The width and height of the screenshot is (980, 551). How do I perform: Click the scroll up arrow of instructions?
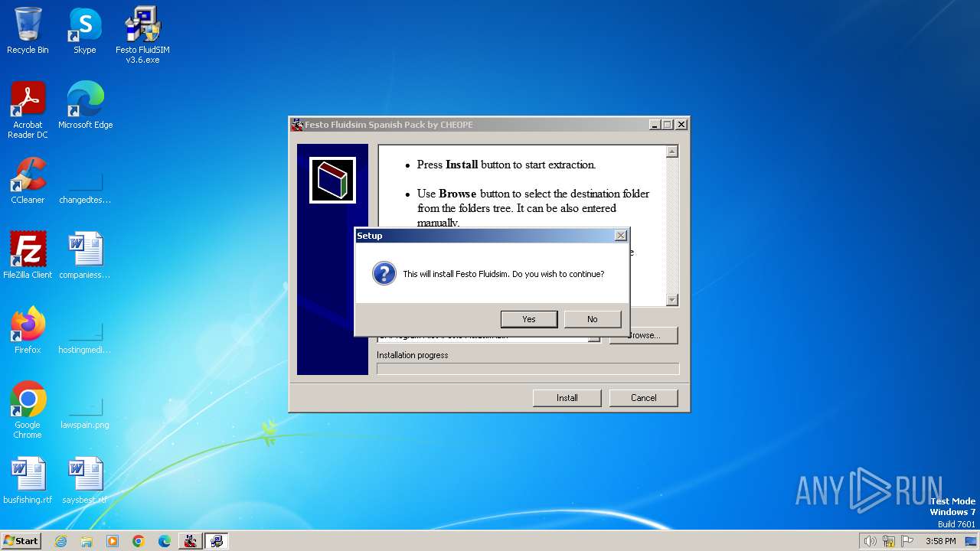pos(672,152)
